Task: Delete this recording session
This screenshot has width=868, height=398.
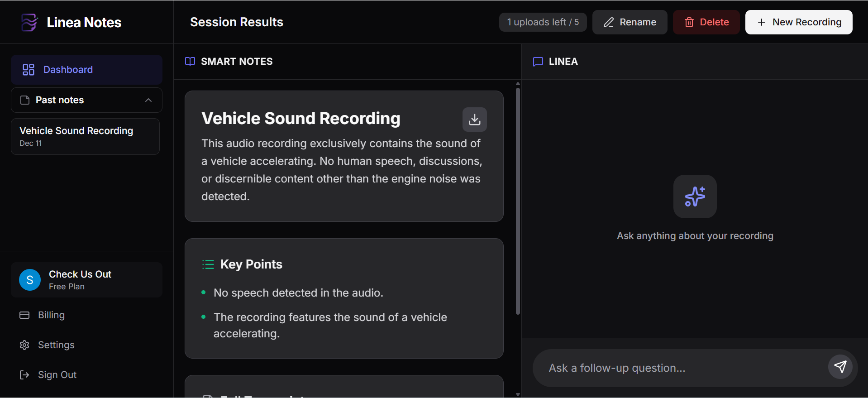Action: (x=706, y=22)
